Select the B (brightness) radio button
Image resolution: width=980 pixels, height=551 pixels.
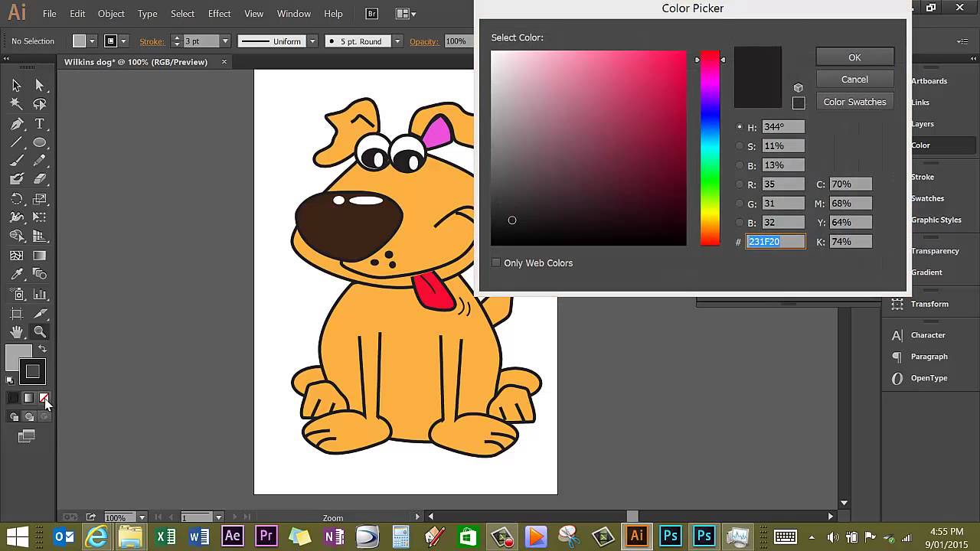[x=740, y=165]
